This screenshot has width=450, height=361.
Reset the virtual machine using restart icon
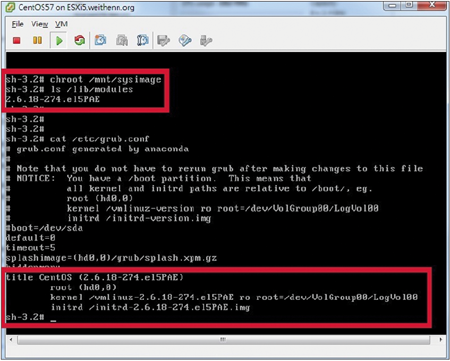tap(80, 40)
